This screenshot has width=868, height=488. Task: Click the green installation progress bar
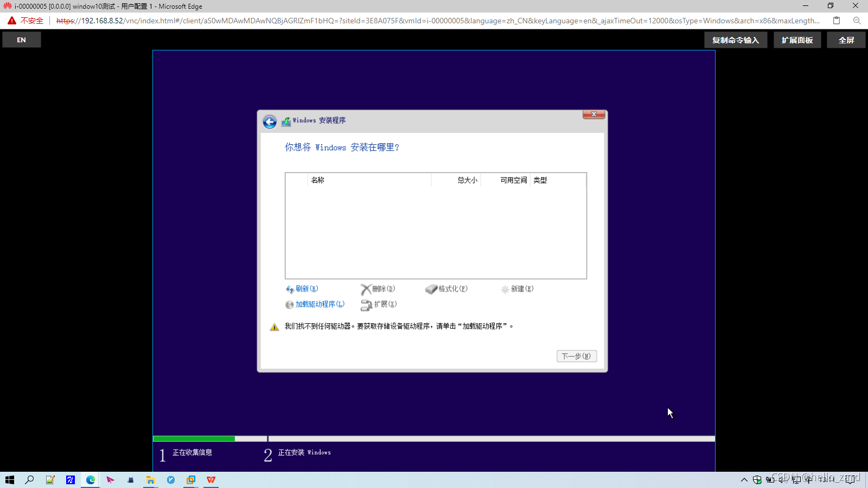point(194,439)
